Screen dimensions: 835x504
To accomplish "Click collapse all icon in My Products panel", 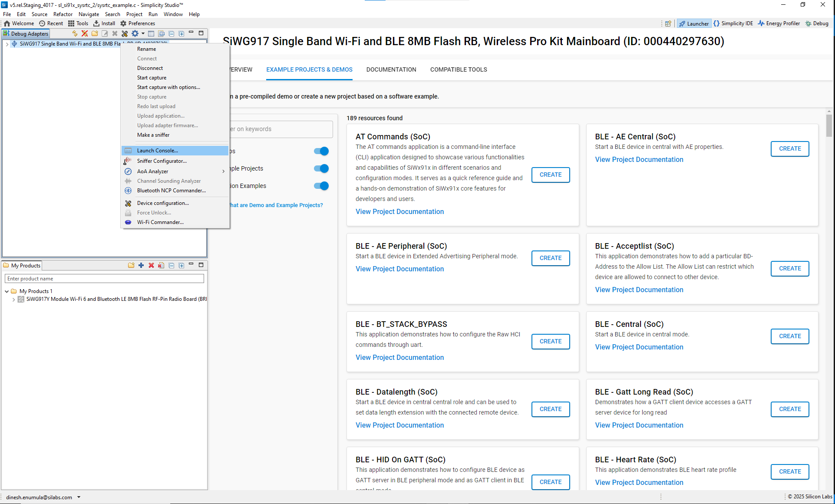I will (x=172, y=265).
